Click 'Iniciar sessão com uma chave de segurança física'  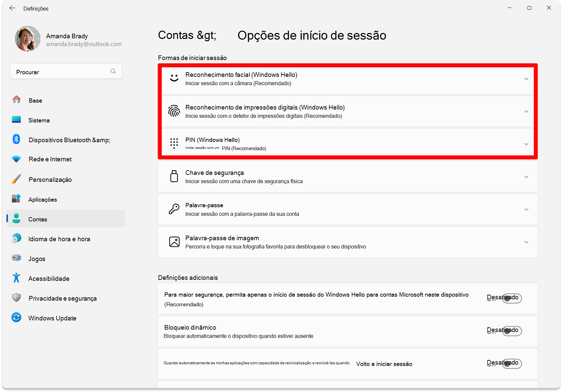pyautogui.click(x=244, y=181)
